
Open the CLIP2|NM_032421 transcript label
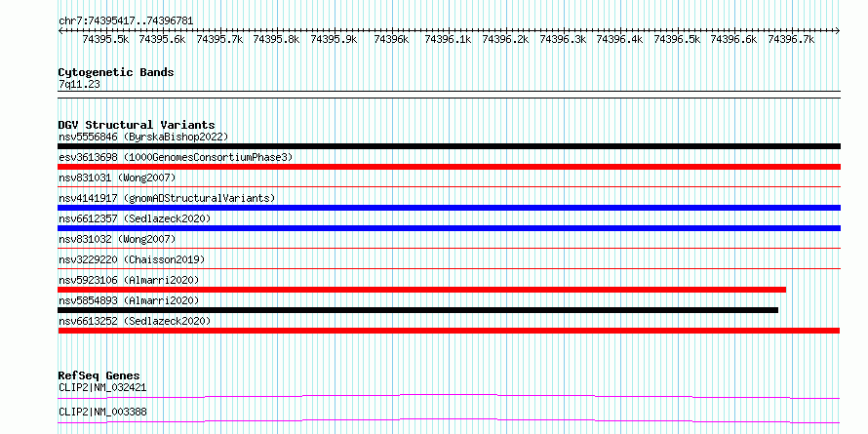[102, 387]
